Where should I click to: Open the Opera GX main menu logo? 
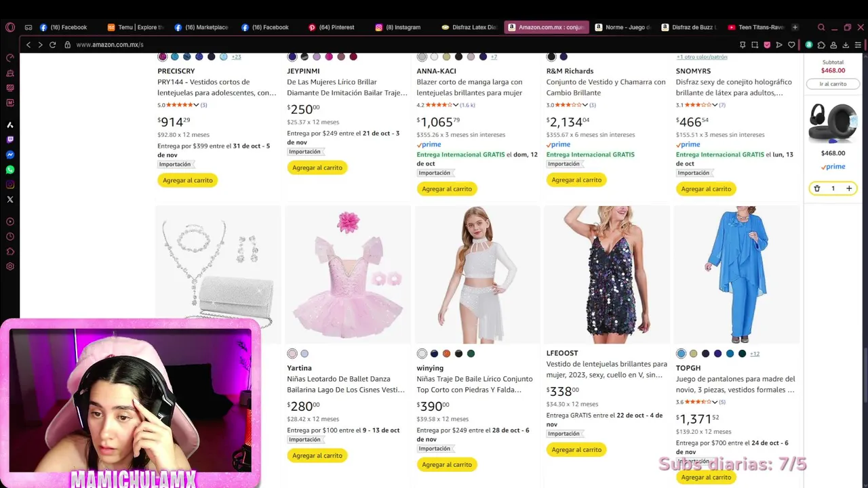click(9, 27)
